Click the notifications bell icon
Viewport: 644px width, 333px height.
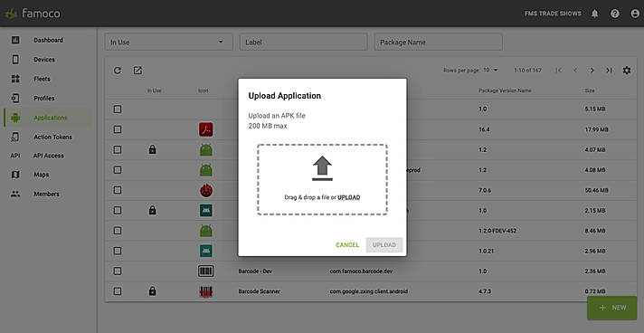click(594, 14)
